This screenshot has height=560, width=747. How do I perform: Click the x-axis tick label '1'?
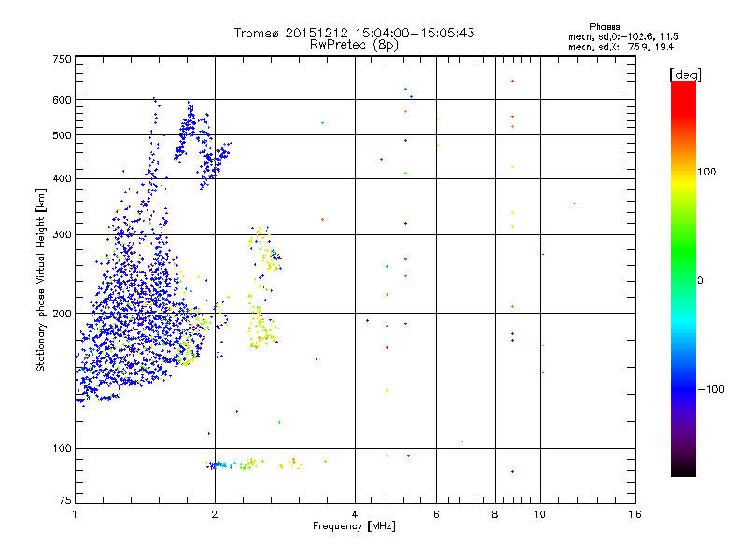pos(75,514)
